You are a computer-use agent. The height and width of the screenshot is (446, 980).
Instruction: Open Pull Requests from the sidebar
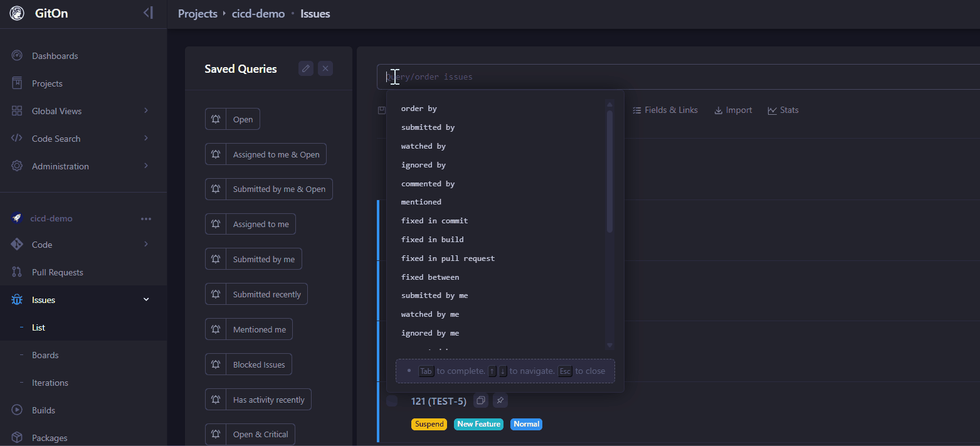[57, 272]
